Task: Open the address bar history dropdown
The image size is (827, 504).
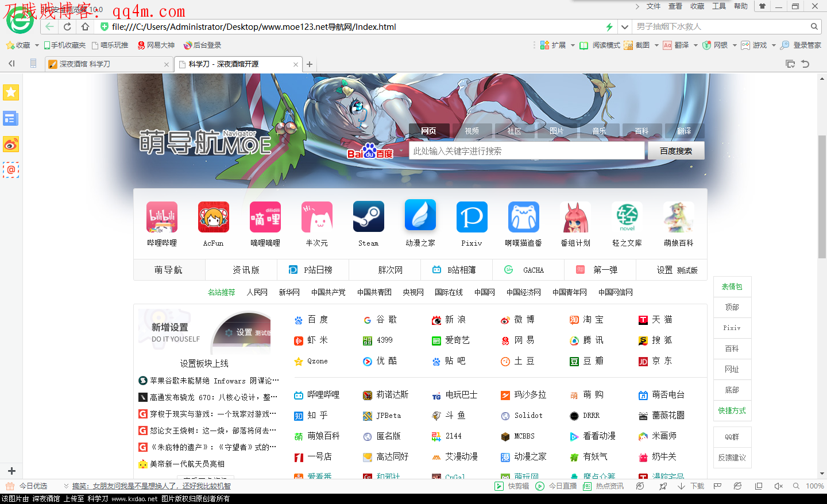Action: (x=625, y=26)
